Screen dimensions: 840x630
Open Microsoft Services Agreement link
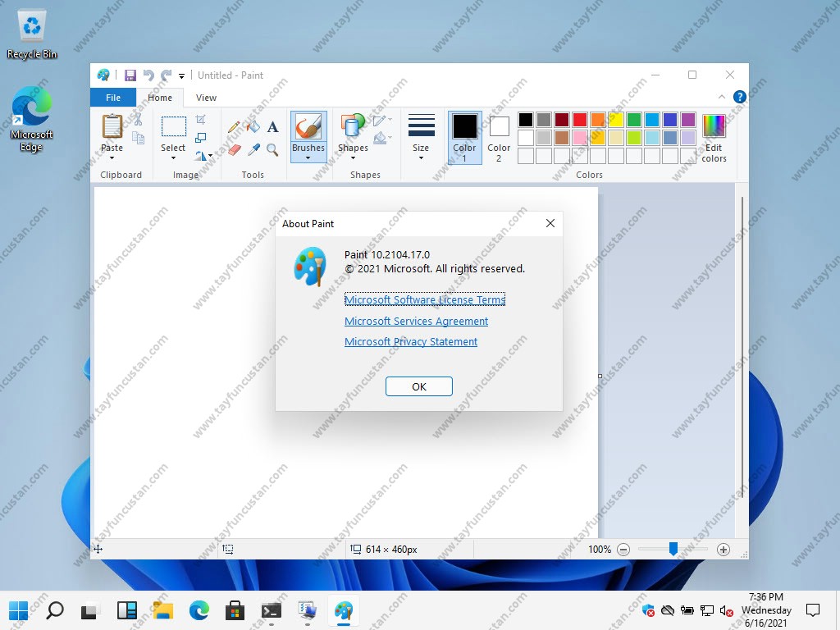[416, 321]
